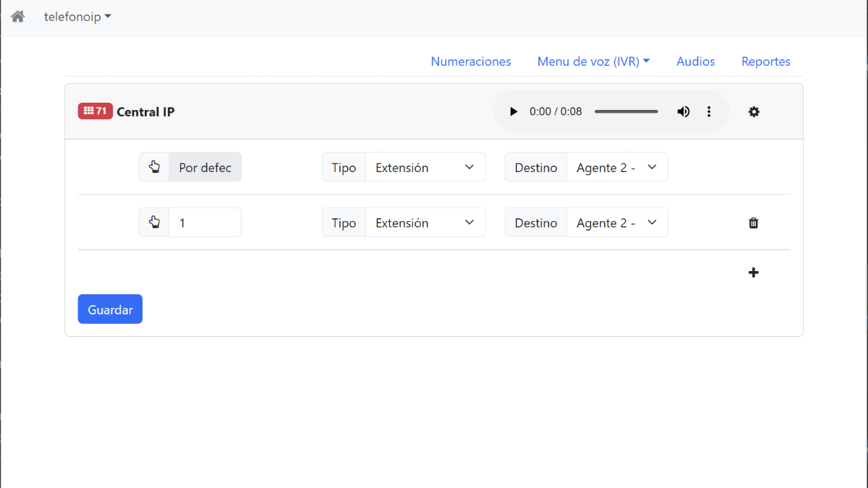This screenshot has width=868, height=488.
Task: Open Destino dropdown in option 1 row
Action: 617,223
